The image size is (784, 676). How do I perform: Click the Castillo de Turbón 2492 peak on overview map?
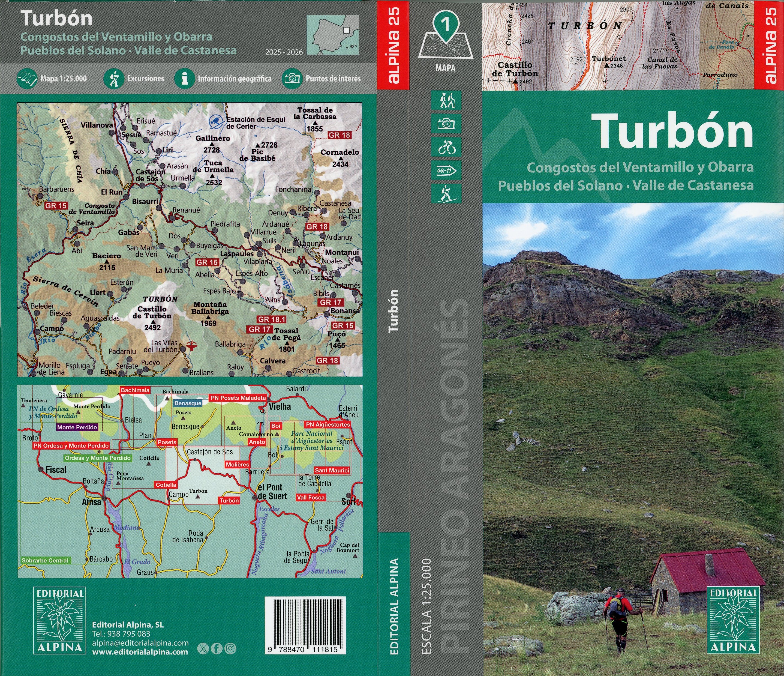152,318
